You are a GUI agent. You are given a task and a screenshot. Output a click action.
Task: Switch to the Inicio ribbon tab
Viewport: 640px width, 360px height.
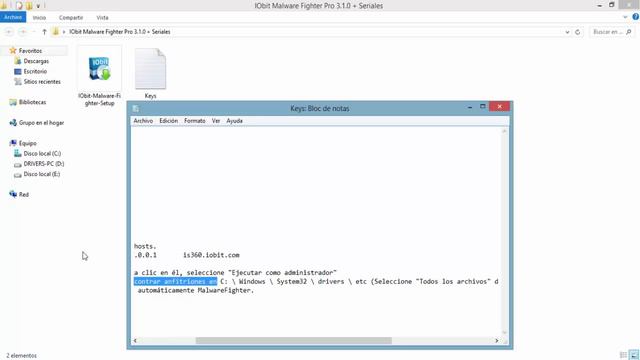click(x=39, y=18)
